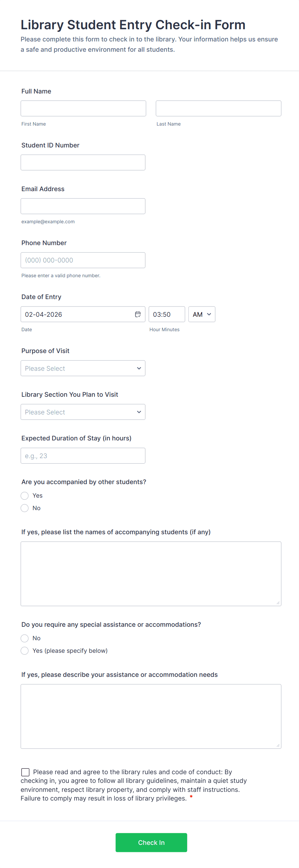Screen dimensions: 299x868
Task: Open the AM/PM dropdown
Action: (x=202, y=314)
